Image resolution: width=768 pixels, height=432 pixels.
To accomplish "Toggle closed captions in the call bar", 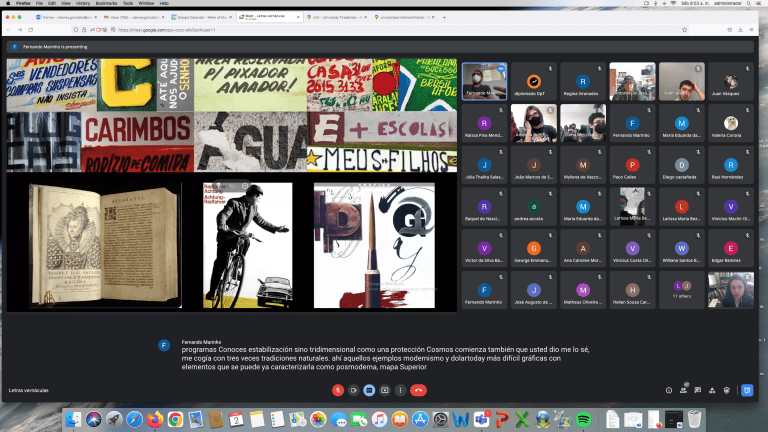I will click(x=369, y=389).
